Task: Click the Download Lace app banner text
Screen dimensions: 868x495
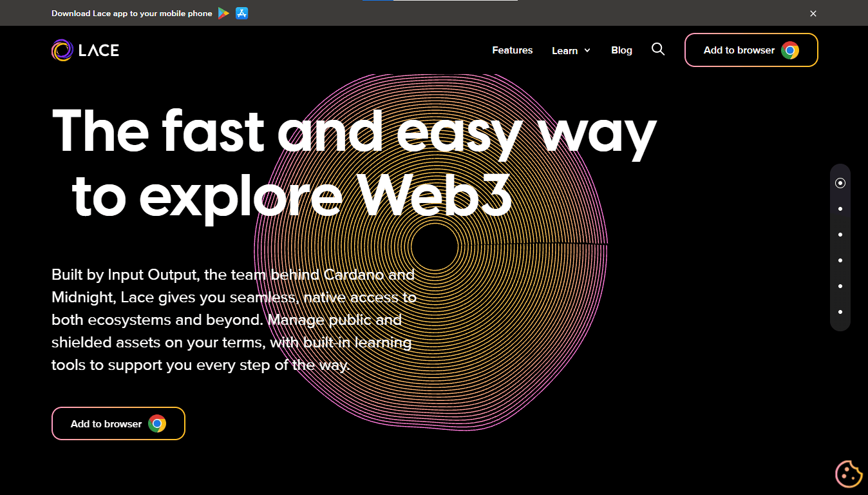Action: tap(132, 13)
